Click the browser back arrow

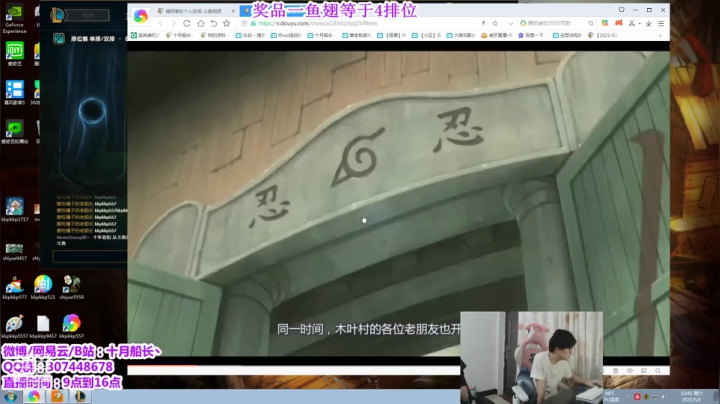click(x=161, y=23)
